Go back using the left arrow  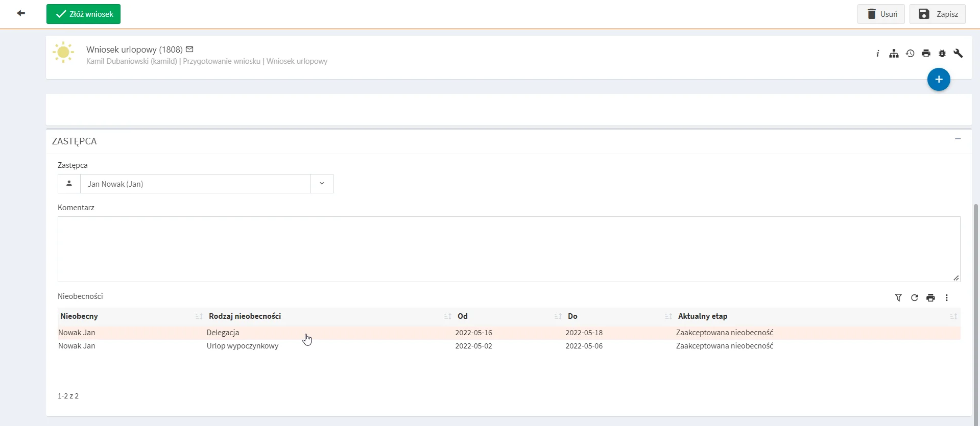tap(21, 13)
